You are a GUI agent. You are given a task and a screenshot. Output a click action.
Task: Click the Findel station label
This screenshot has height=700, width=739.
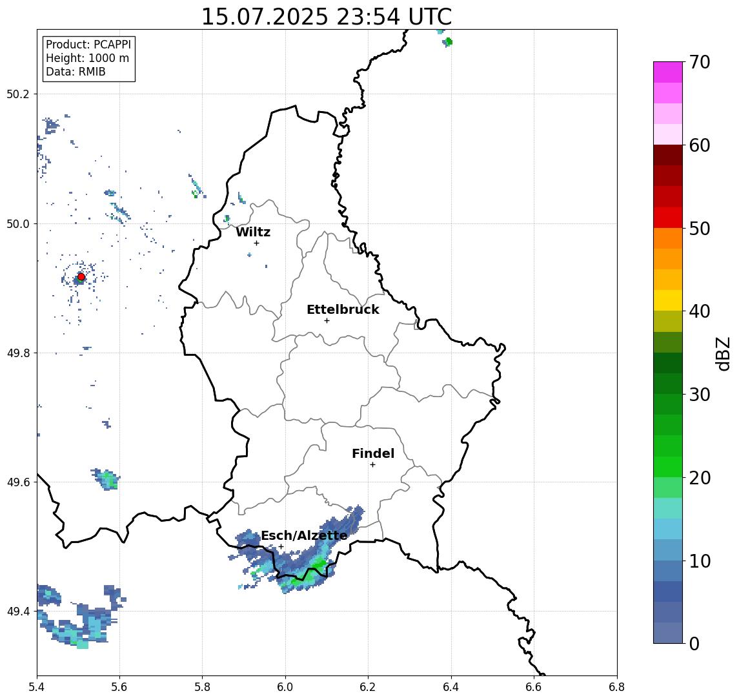pos(373,453)
